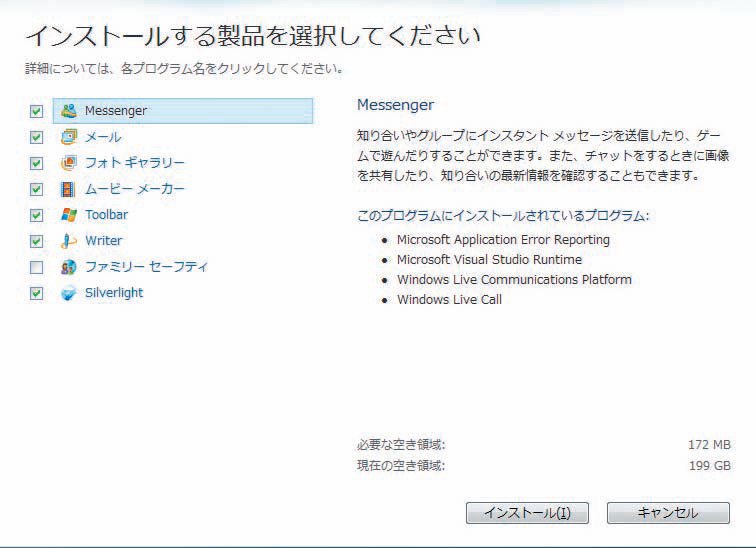Click the インストール(I) button
This screenshot has height=548, width=756.
(x=527, y=513)
